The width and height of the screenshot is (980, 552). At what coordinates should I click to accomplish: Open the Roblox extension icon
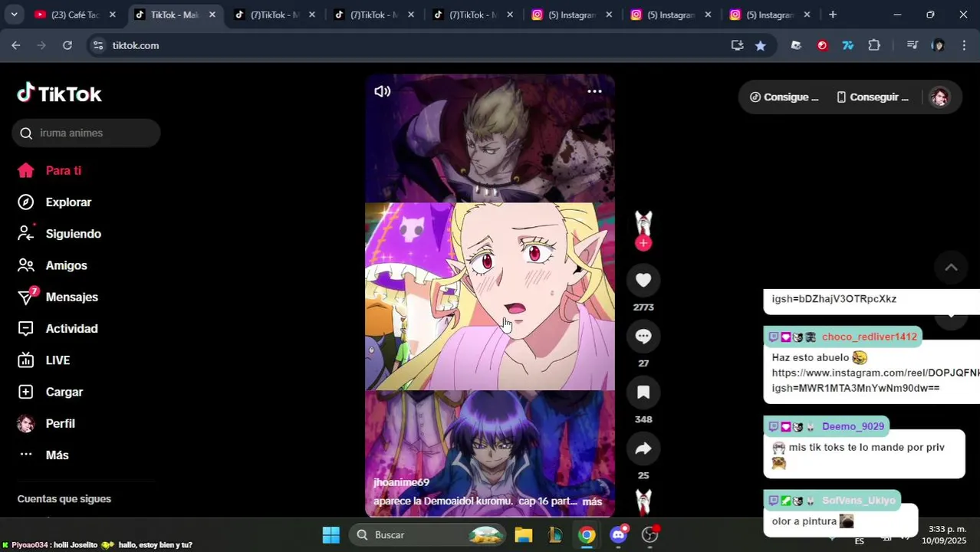(x=796, y=45)
